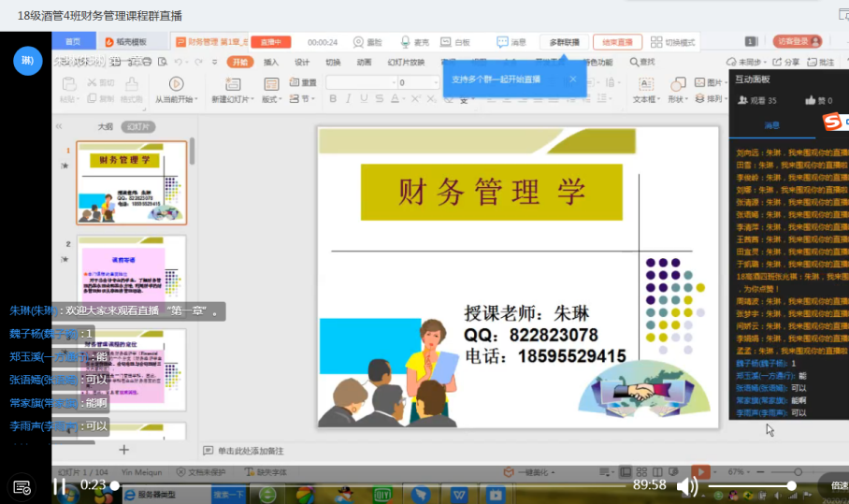This screenshot has height=504, width=849.
Task: Mute the video with the speaker icon
Action: (687, 485)
